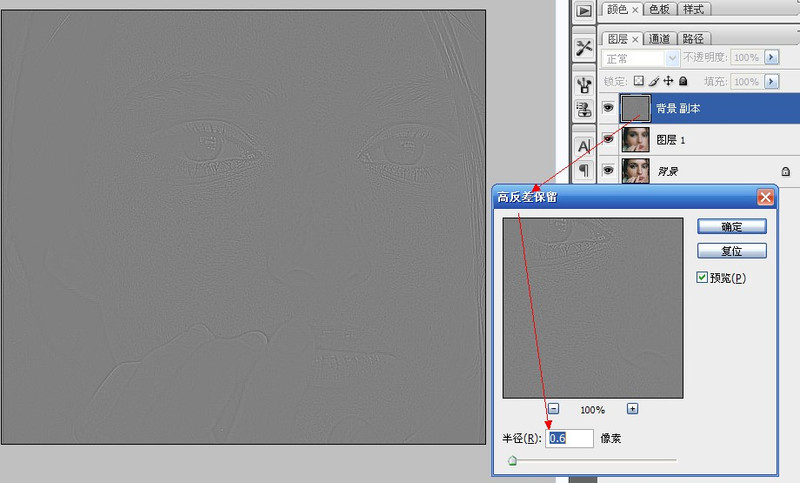800x483 pixels.
Task: Select the 背景 layer thumbnail
Action: [636, 170]
